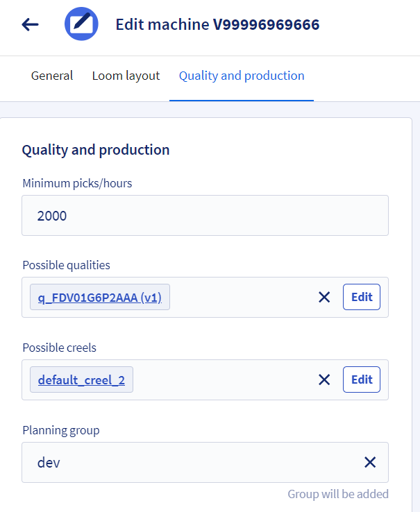Click the Group will be added hint
This screenshot has height=512, width=420.
click(x=338, y=494)
